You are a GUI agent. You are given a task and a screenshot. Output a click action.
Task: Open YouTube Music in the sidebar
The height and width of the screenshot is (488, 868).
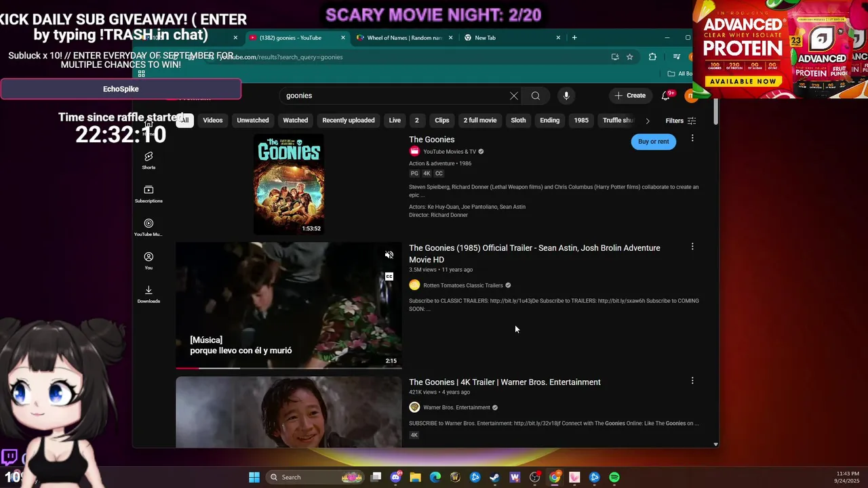coord(149,227)
